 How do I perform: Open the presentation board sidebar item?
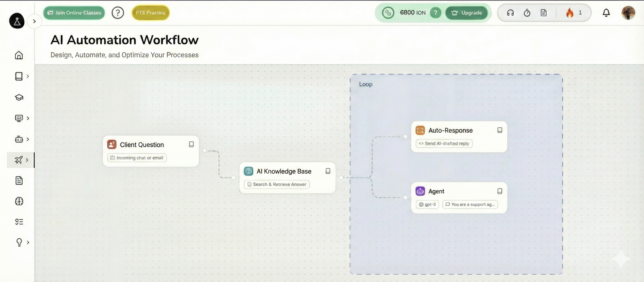click(19, 118)
